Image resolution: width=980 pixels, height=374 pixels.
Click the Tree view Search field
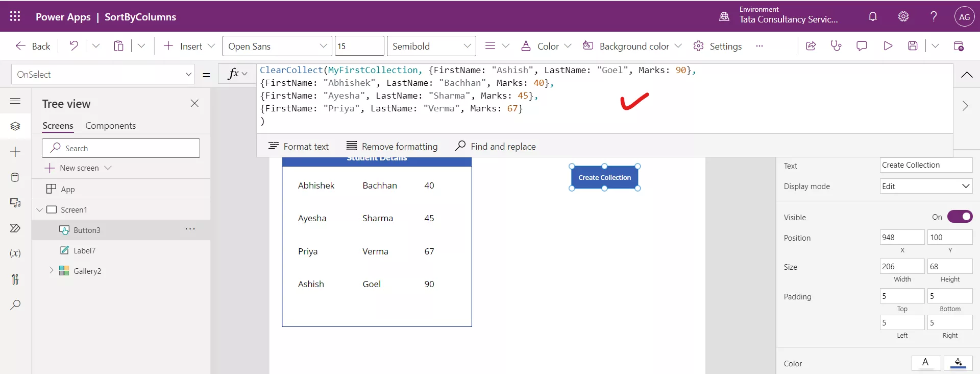(121, 148)
